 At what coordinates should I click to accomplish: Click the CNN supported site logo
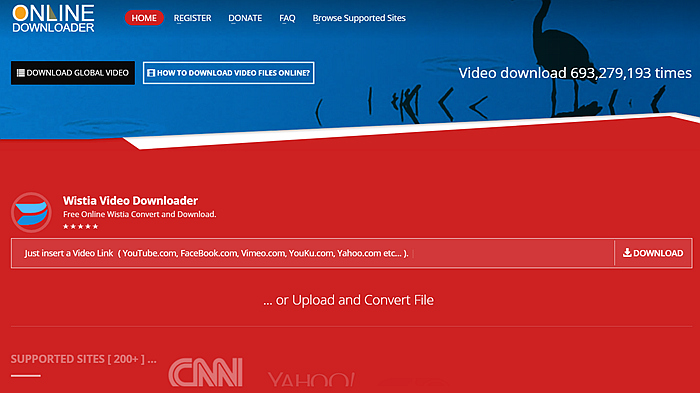tap(205, 372)
